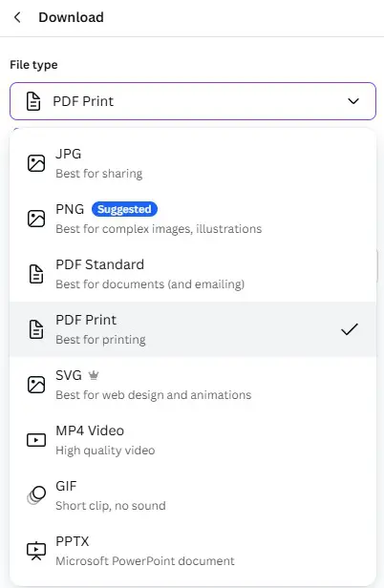384x588 pixels.
Task: Click the blue Suggested badge by PNG
Action: [124, 209]
